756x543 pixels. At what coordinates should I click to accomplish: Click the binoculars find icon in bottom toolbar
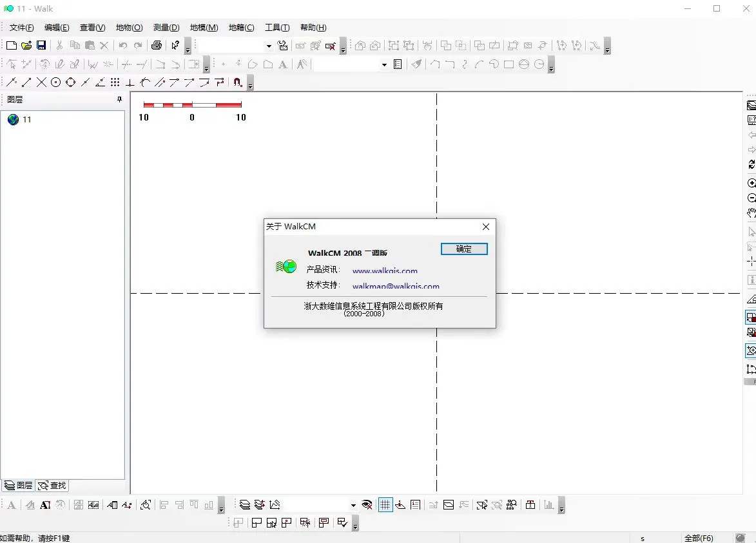pos(512,504)
